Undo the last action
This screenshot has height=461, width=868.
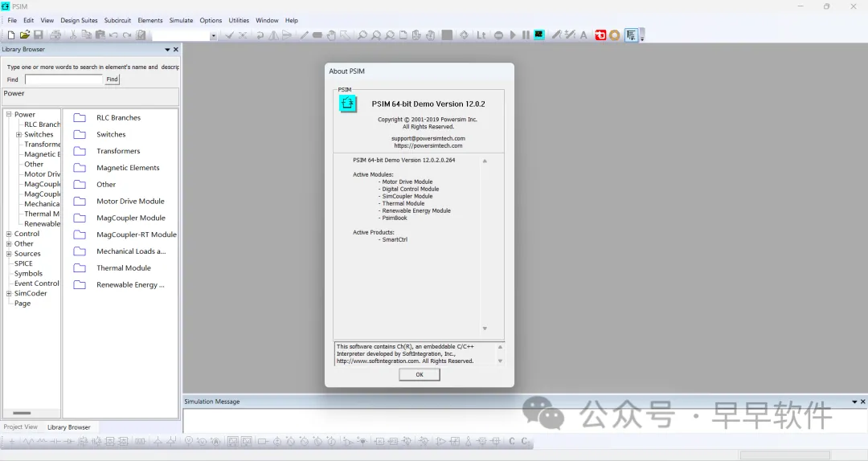pyautogui.click(x=113, y=35)
